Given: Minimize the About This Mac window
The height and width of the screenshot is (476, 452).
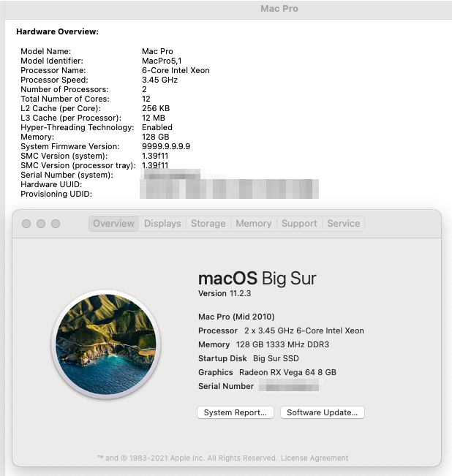Looking at the screenshot, I should 41,224.
